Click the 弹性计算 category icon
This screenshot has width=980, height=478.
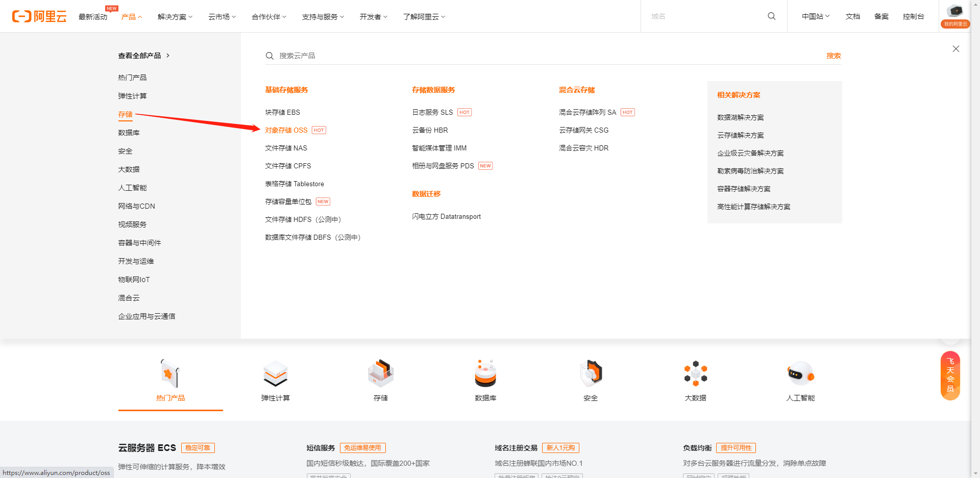tap(276, 373)
